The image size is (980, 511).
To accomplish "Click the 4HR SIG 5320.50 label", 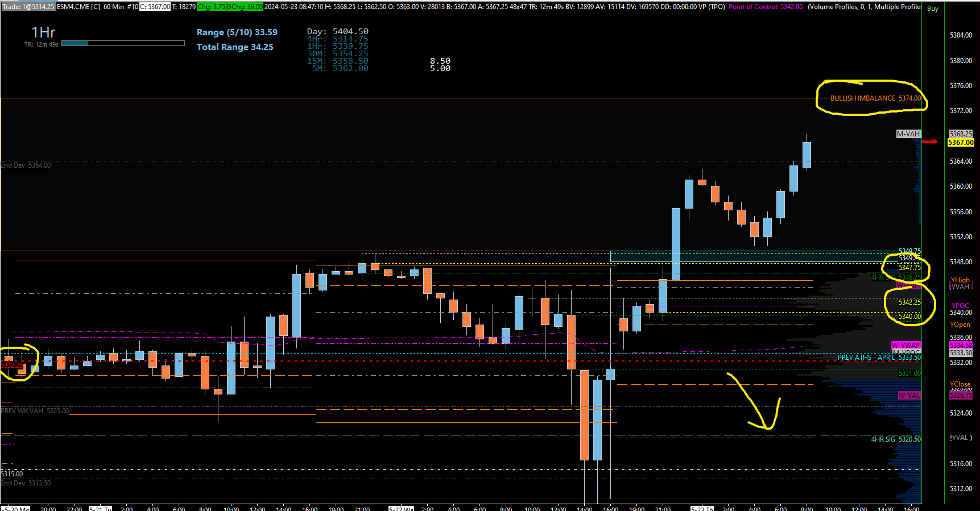I will tap(896, 439).
